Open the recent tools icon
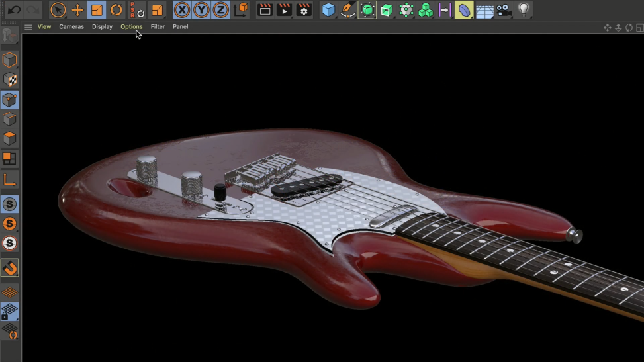 158,10
